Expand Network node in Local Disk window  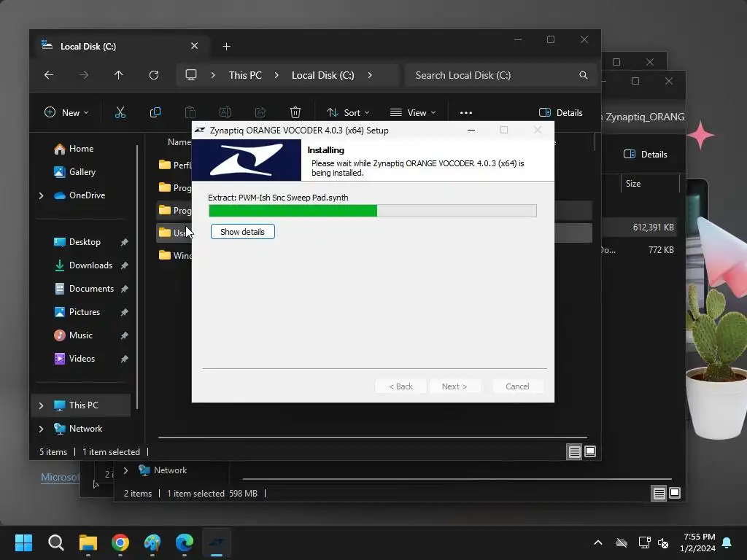[41, 429]
